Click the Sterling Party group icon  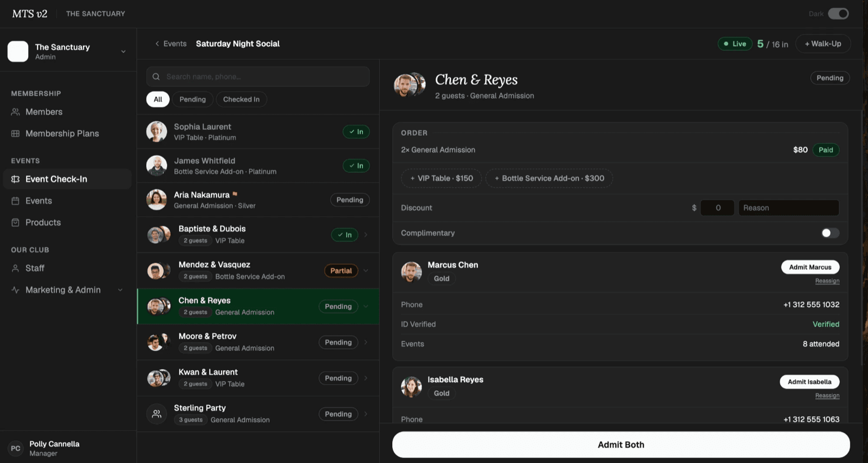(x=157, y=414)
